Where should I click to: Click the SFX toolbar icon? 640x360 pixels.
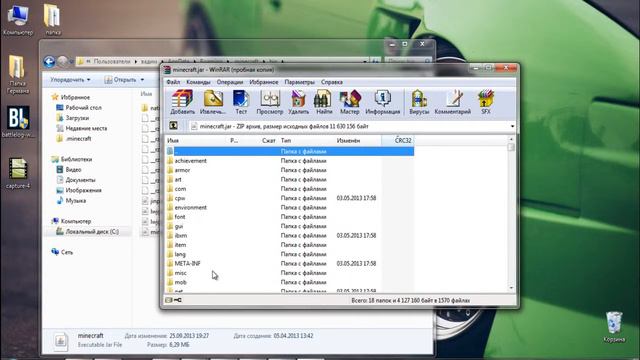click(486, 102)
